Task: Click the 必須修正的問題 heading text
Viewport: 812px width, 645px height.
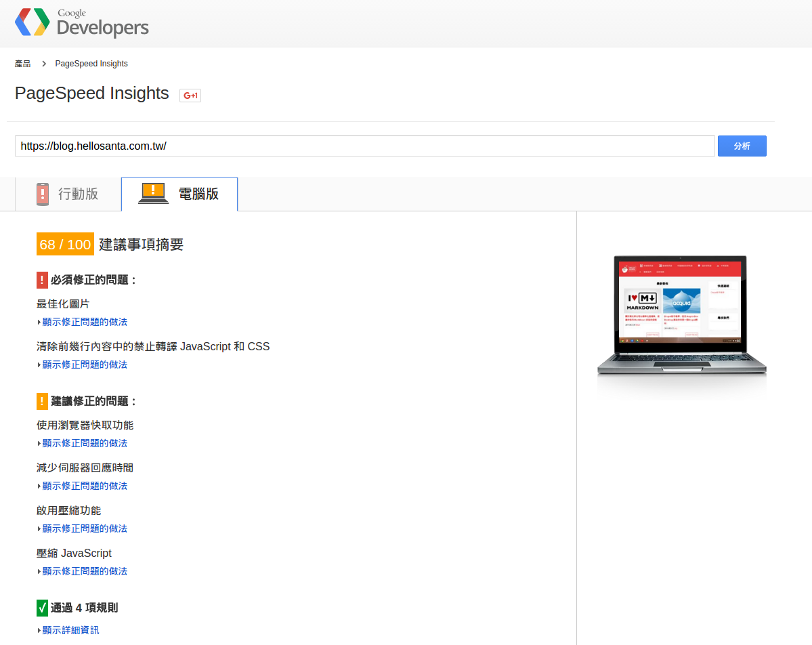Action: click(x=93, y=280)
